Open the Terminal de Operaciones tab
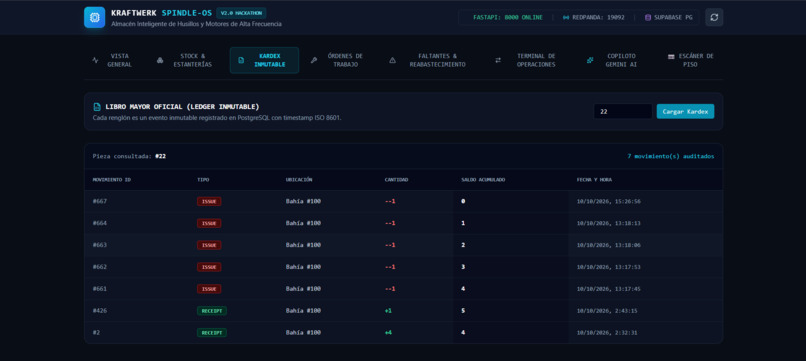This screenshot has width=806, height=361. 527,60
